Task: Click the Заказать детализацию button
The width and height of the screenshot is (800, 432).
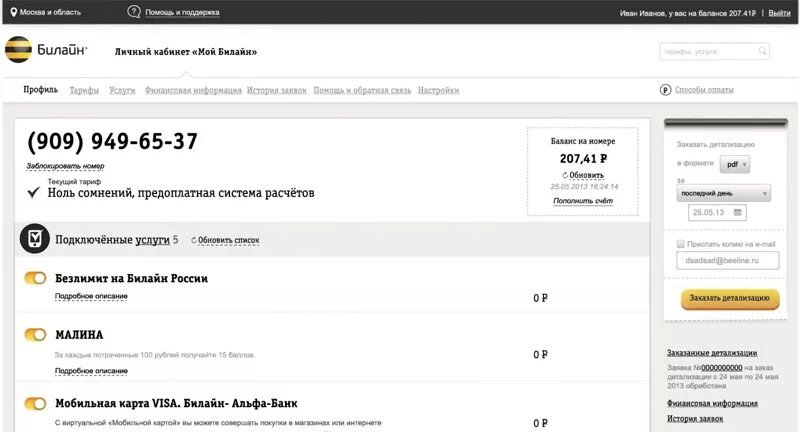Action: point(730,298)
